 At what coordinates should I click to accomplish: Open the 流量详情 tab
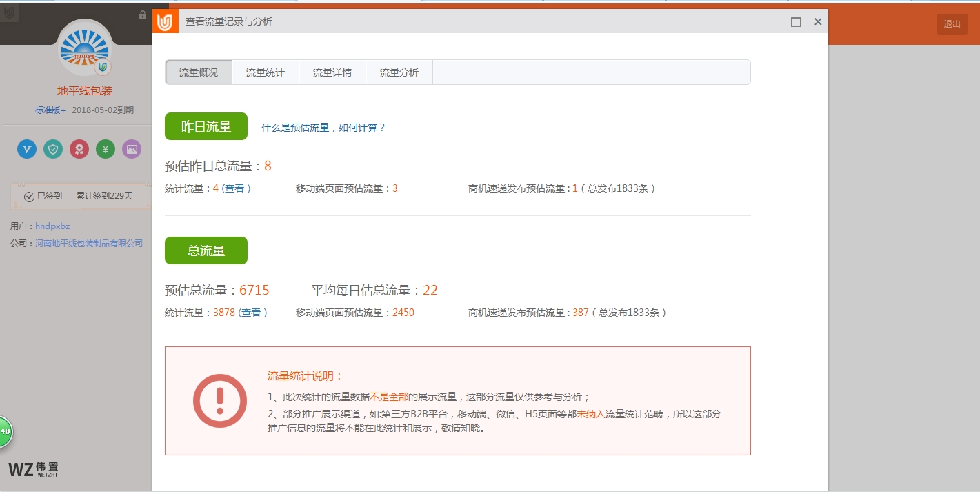[332, 72]
